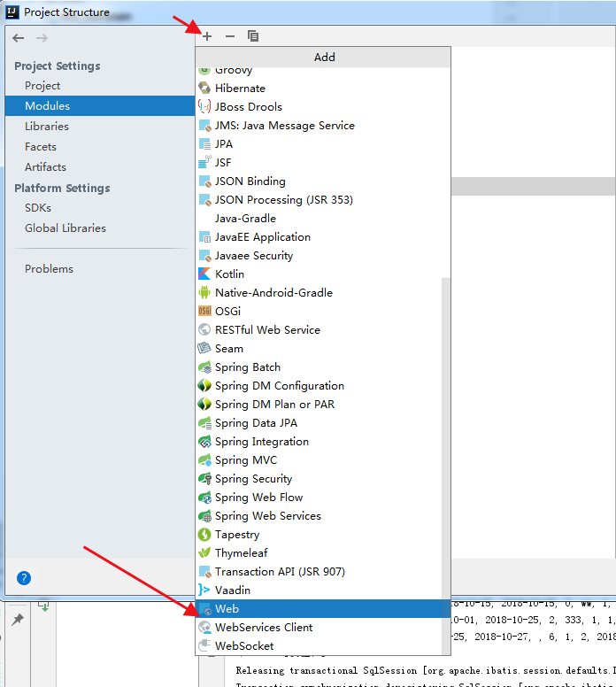616x687 pixels.
Task: Click the IntelliJ logo in title bar
Action: [12, 12]
